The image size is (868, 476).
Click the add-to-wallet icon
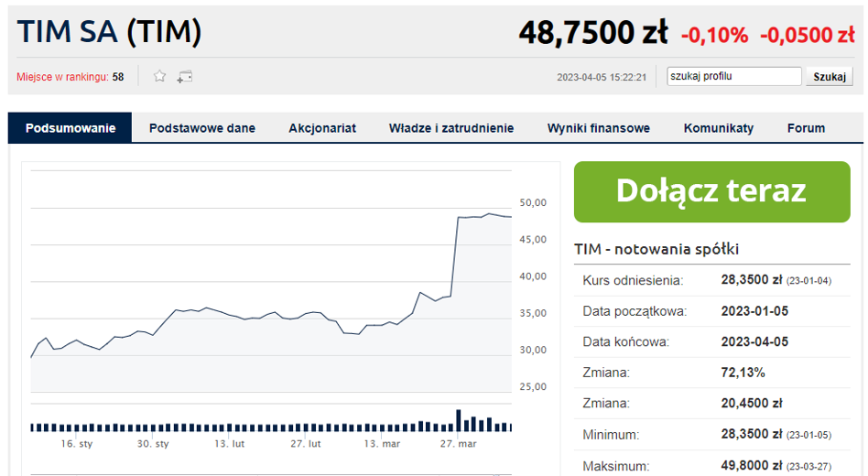tap(185, 77)
